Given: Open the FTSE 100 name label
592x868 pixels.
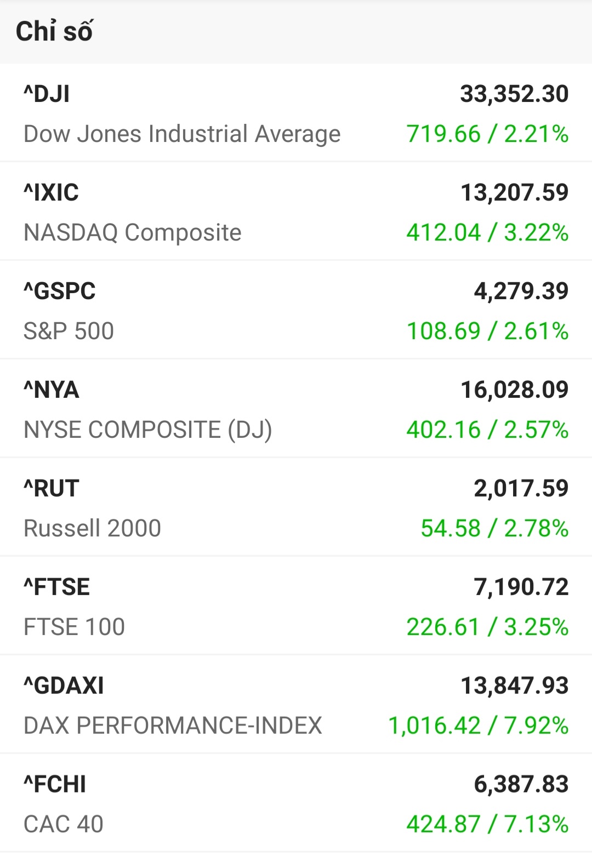Looking at the screenshot, I should pyautogui.click(x=74, y=627).
